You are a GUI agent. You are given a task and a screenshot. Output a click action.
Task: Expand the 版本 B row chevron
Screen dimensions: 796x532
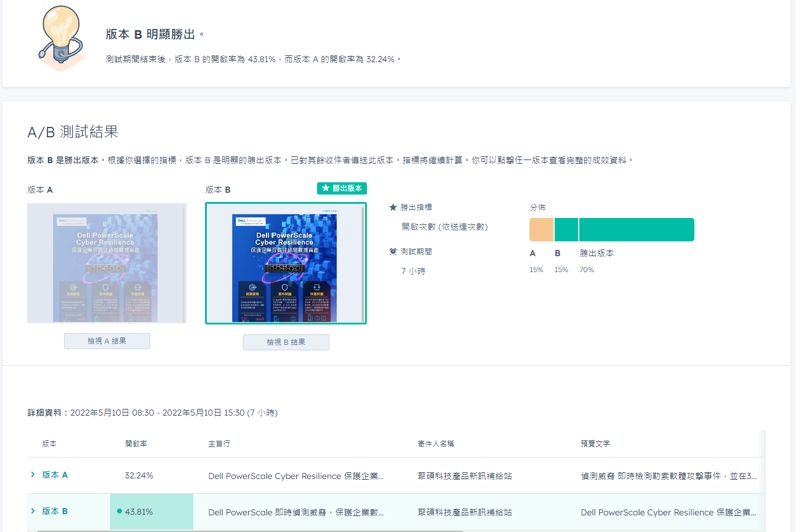point(33,511)
